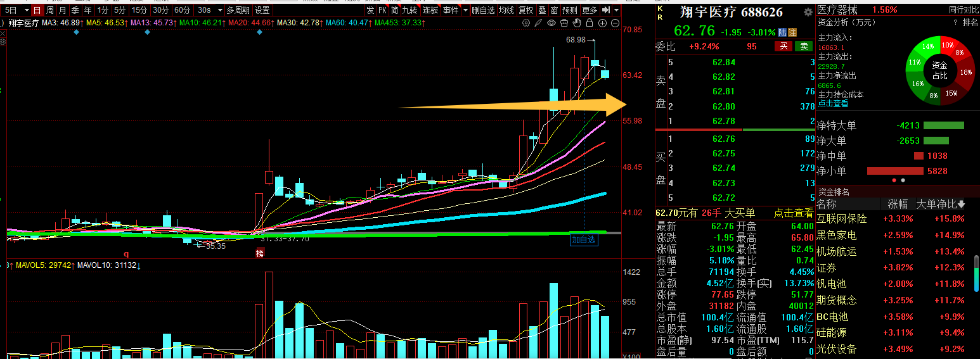Click the 加自选 button on chart
The image size is (980, 359).
(584, 239)
